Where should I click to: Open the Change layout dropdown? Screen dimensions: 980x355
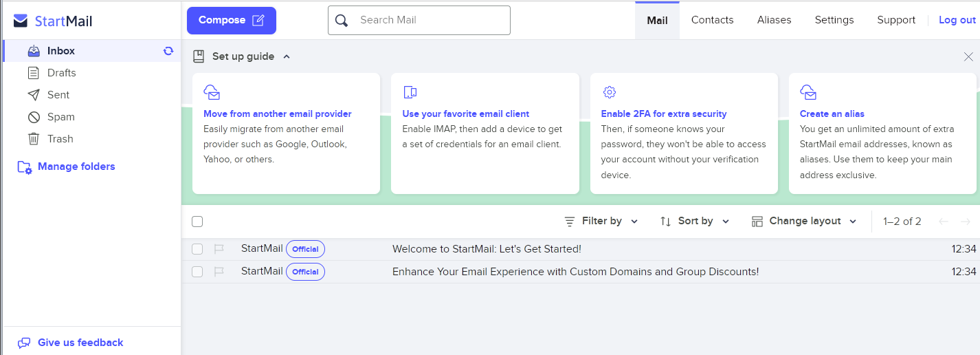click(x=804, y=221)
